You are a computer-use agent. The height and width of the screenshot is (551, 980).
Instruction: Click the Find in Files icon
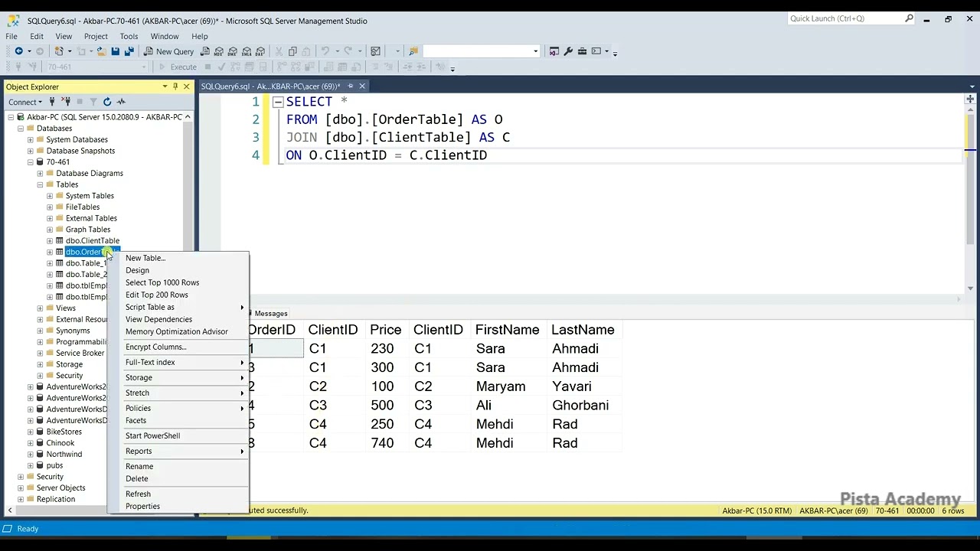tap(413, 51)
